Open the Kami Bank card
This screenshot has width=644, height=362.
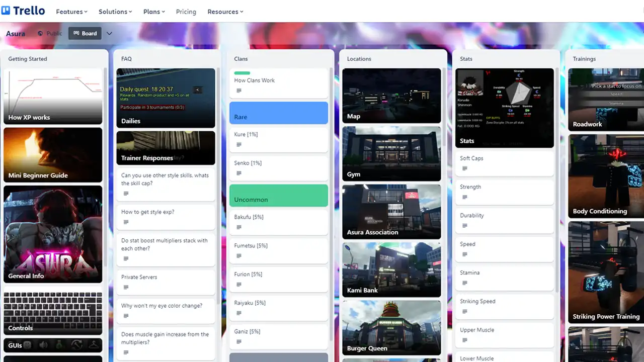point(391,270)
